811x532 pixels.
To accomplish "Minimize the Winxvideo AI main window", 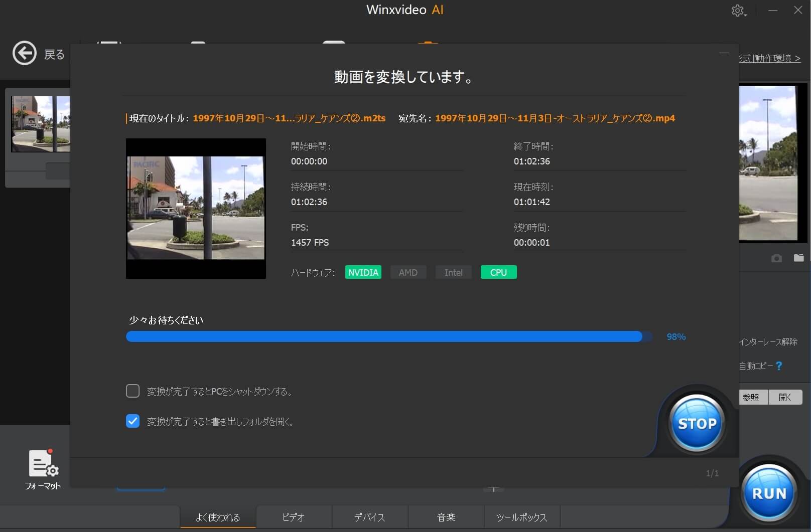I will (773, 10).
